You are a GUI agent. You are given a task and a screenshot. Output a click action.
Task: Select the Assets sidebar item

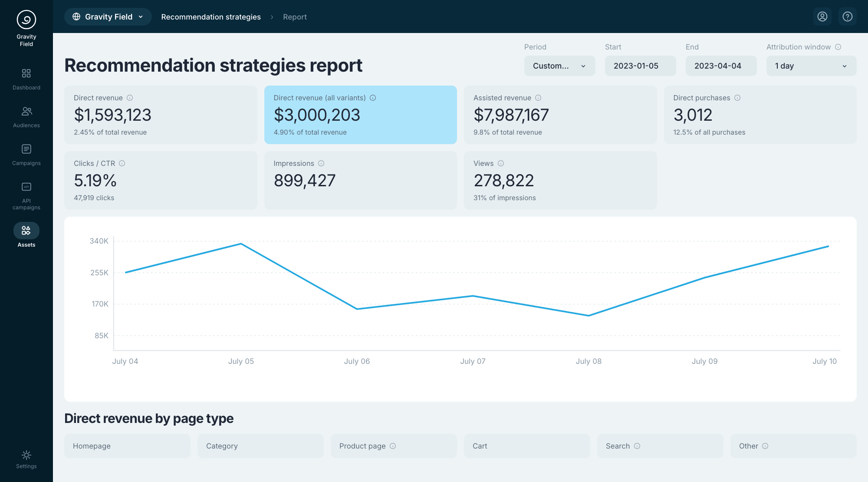[26, 235]
